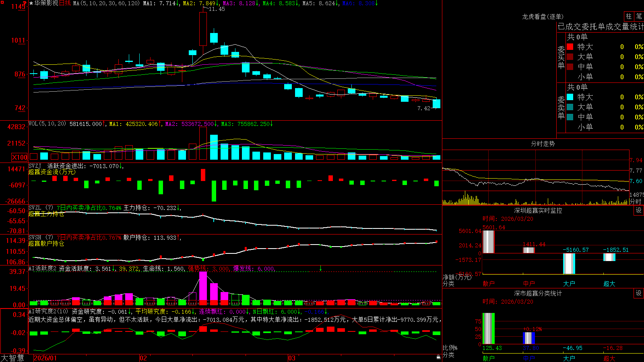Switch Dragon-Tiger panel to 笔 tick view

pos(639,16)
